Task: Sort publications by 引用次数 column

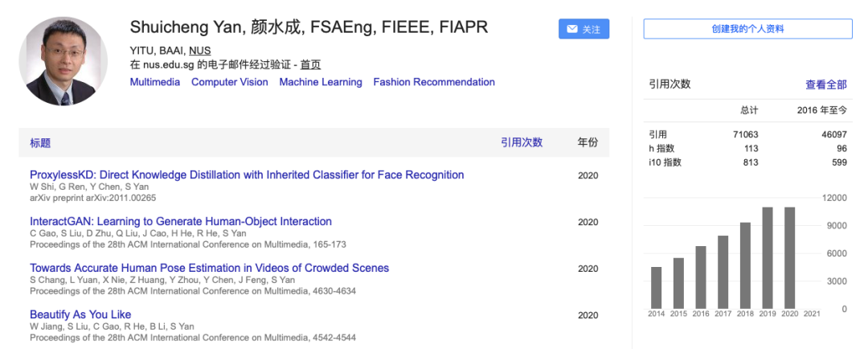Action: click(x=522, y=142)
